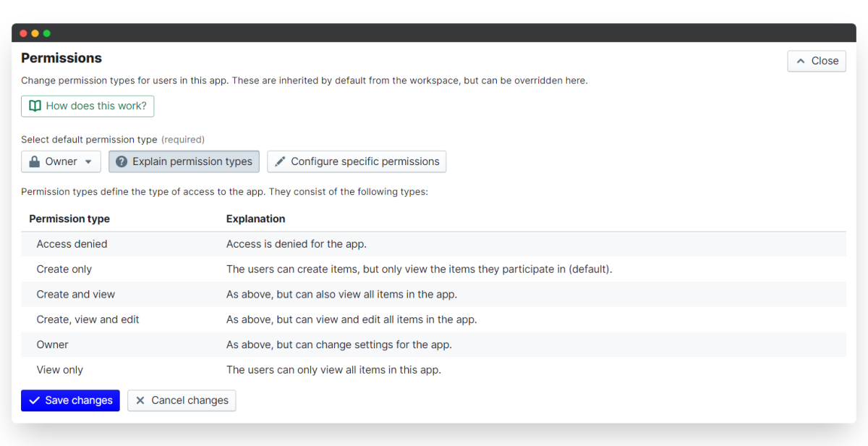Click the lock icon on Owner dropdown

click(x=34, y=161)
